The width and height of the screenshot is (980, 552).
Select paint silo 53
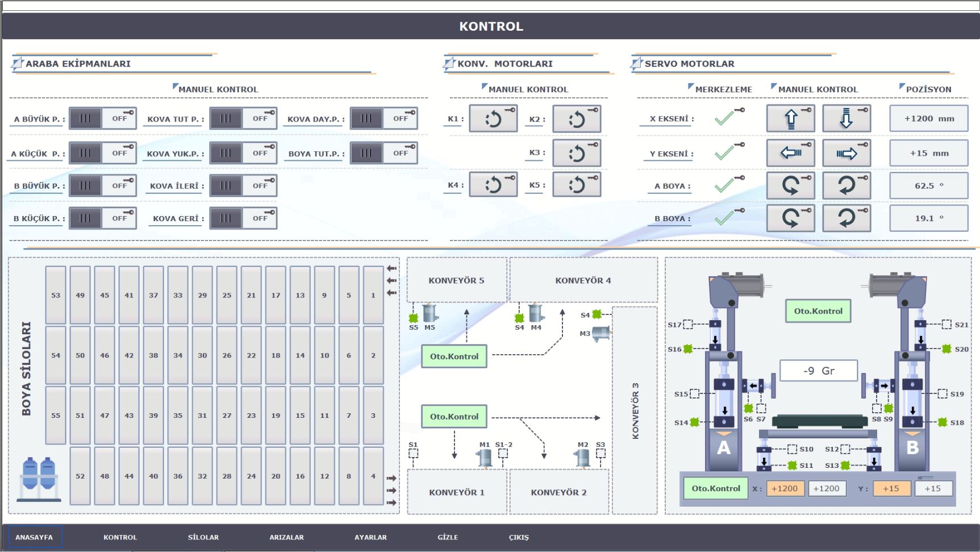coord(56,296)
